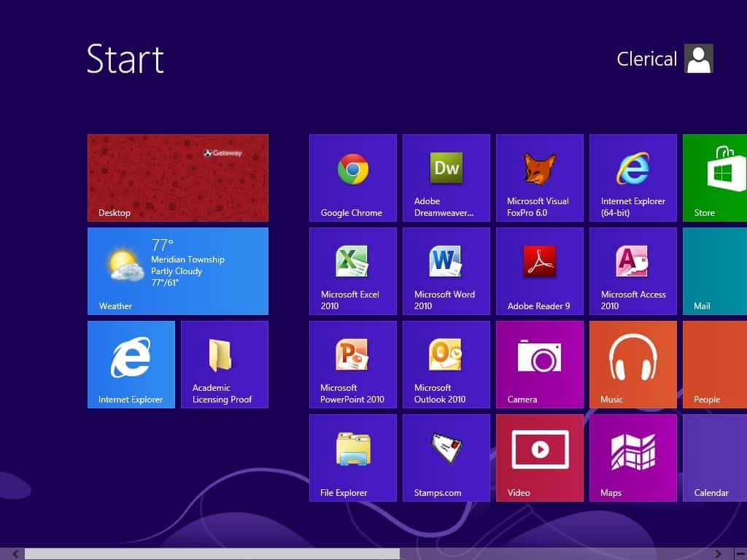Launch Microsoft Outlook 2010
This screenshot has width=747, height=560.
446,364
